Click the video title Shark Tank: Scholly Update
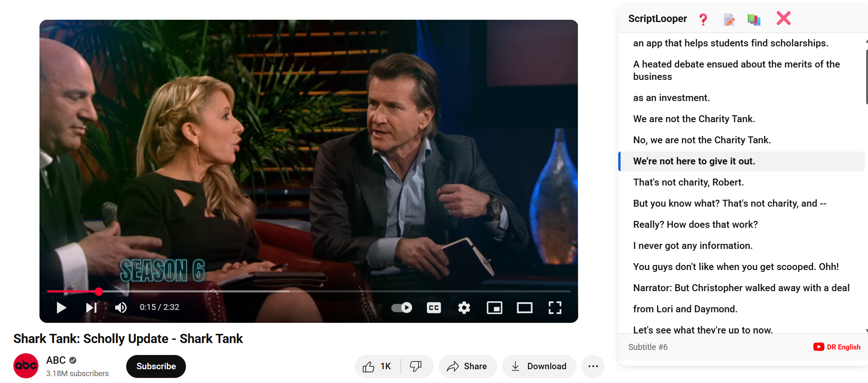Screen dimensions: 868x383 [128, 339]
